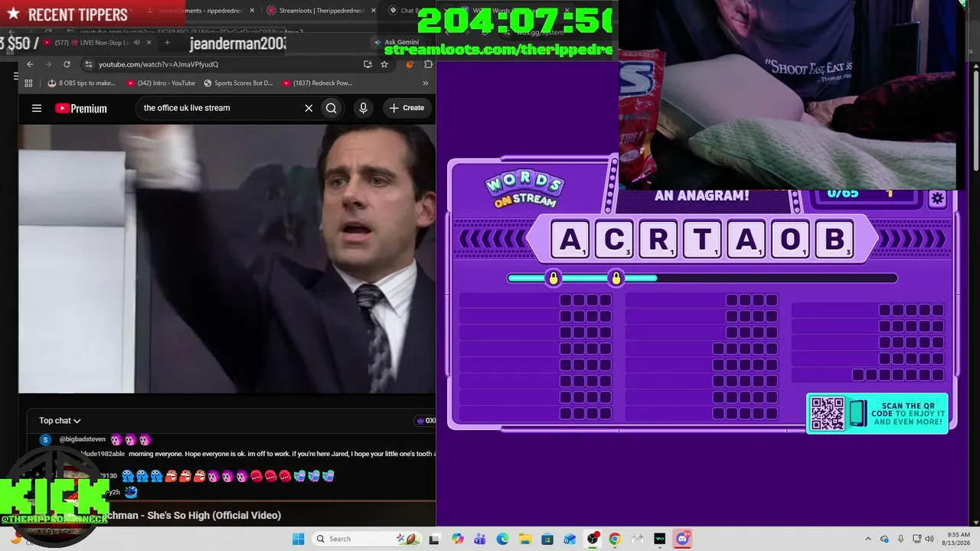Image resolution: width=980 pixels, height=551 pixels.
Task: Click the Words on Stream QR code
Action: [828, 413]
